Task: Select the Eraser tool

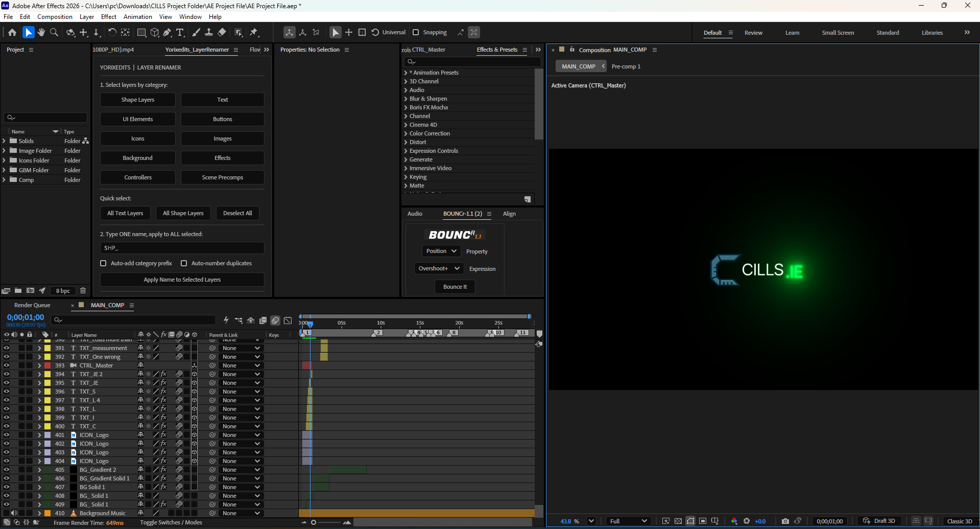Action: click(222, 32)
